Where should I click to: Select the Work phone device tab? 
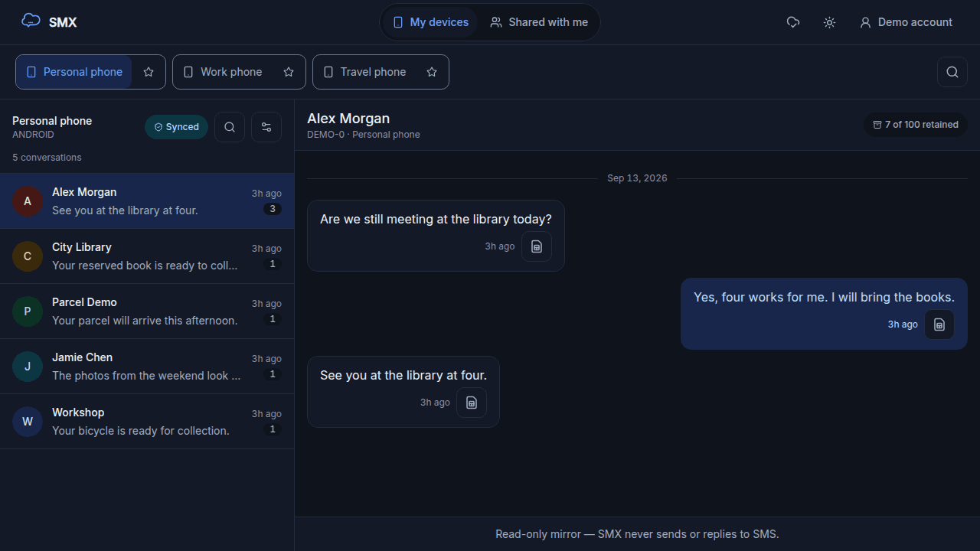(x=223, y=72)
